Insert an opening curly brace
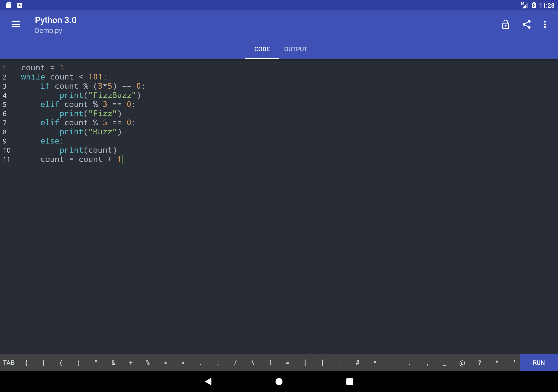 coord(26,363)
